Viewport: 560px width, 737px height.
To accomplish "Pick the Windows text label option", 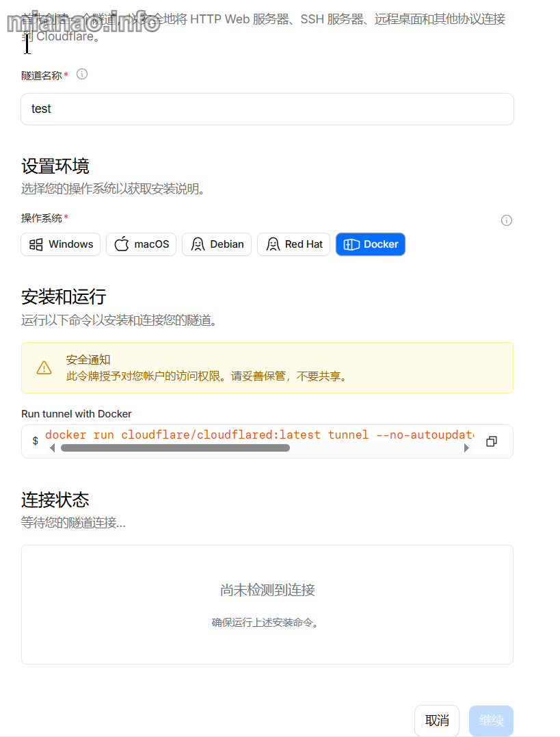I will 70,244.
